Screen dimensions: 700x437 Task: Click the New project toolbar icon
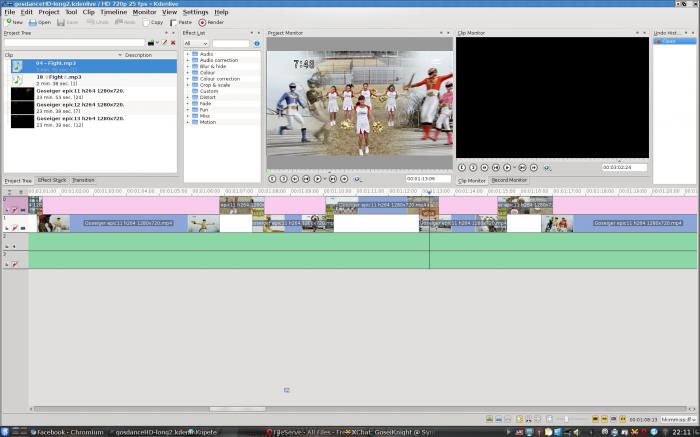[x=8, y=22]
